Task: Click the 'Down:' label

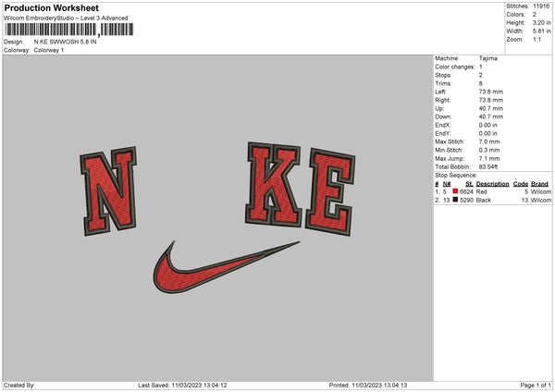Action: click(x=443, y=116)
